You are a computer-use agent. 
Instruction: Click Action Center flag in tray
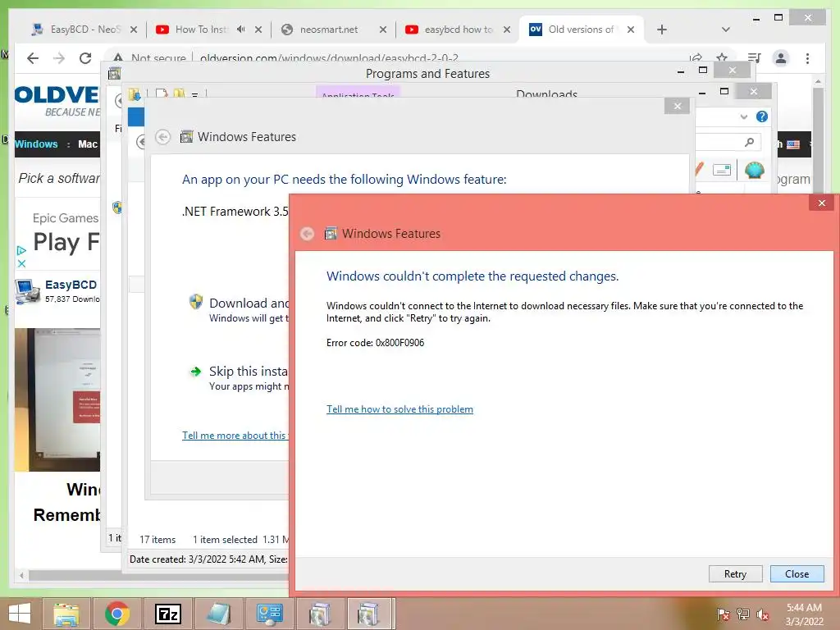coord(723,614)
